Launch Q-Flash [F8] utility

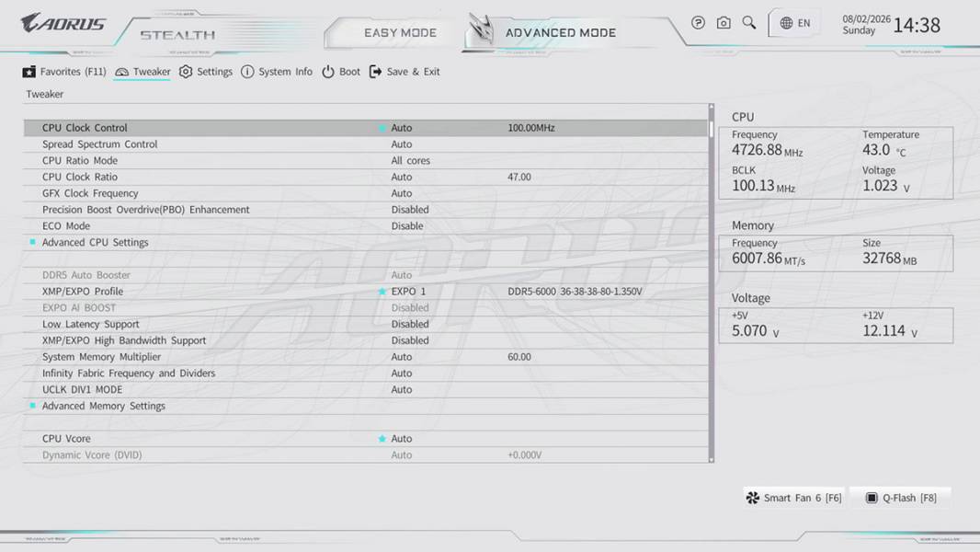point(901,498)
